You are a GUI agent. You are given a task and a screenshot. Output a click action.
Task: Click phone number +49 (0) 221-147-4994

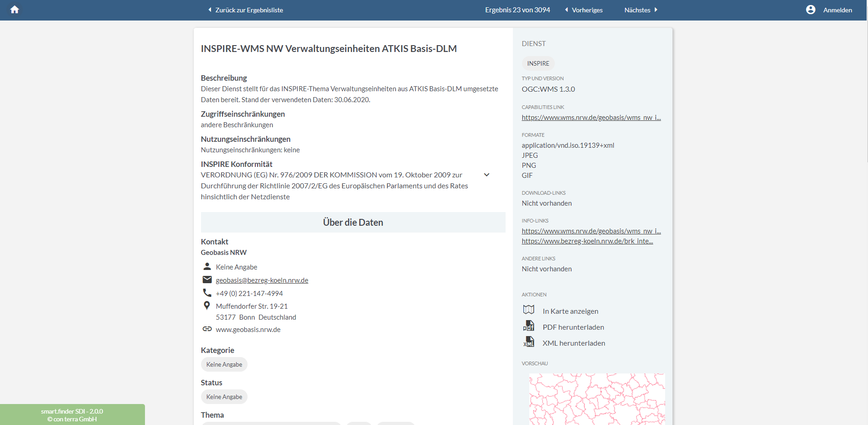pyautogui.click(x=249, y=294)
